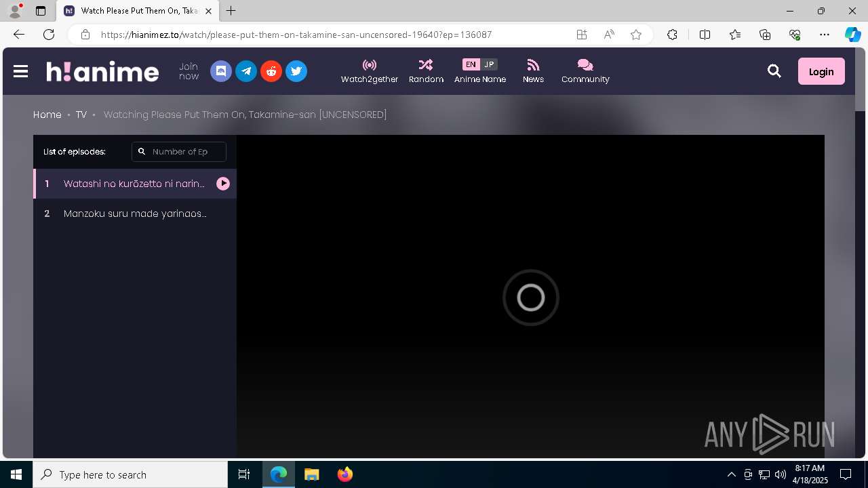Open the taskbar clock and date
The image size is (868, 488).
(x=812, y=474)
